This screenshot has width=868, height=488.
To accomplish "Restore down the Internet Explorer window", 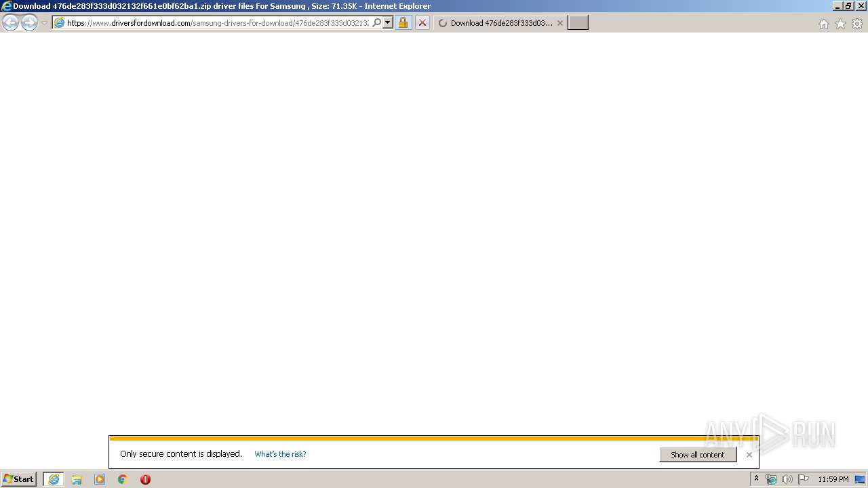I will point(848,6).
